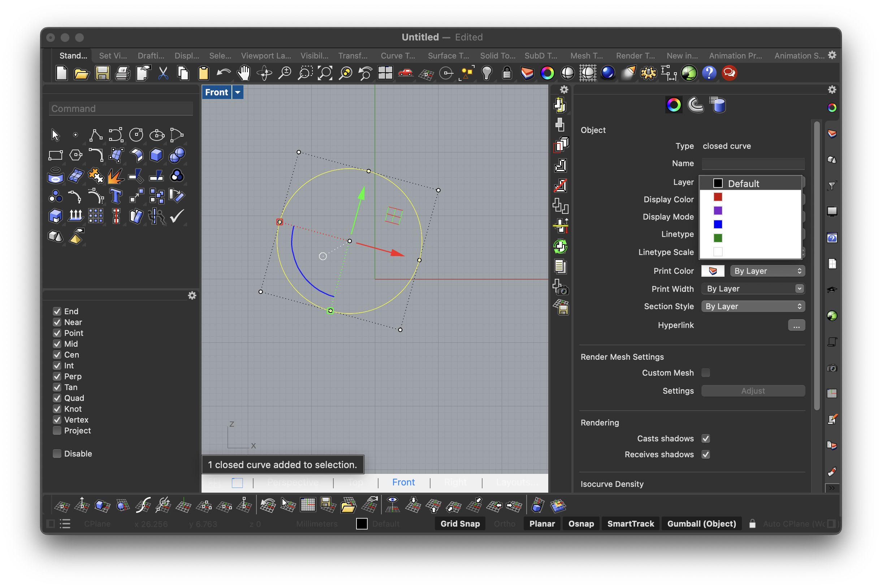Toggle the Mid osnap checkbox
The image size is (882, 588).
[x=57, y=344]
